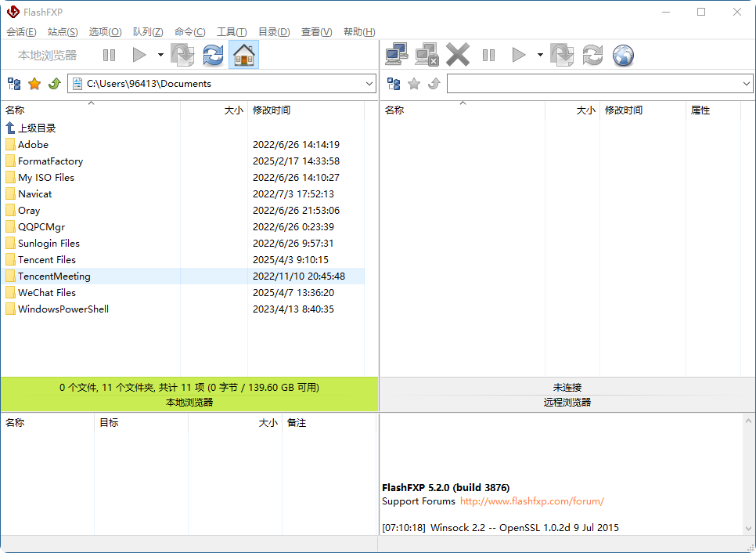Screen dimensions: 756x553
Task: Open the 队列(Z) menu
Action: [x=148, y=32]
